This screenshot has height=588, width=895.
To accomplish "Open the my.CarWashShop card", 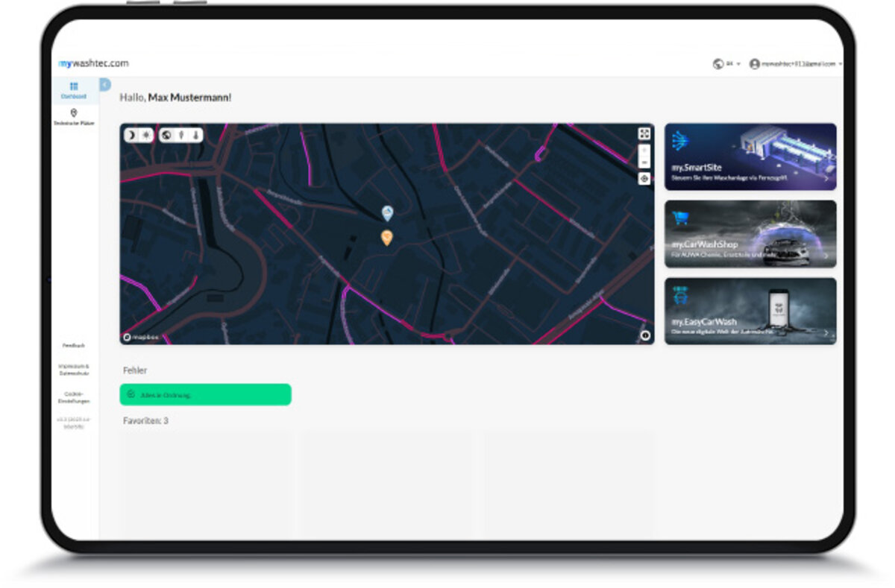I will [750, 234].
